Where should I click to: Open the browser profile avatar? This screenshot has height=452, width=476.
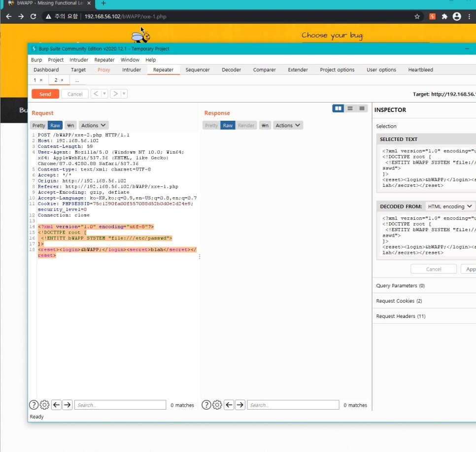[457, 16]
